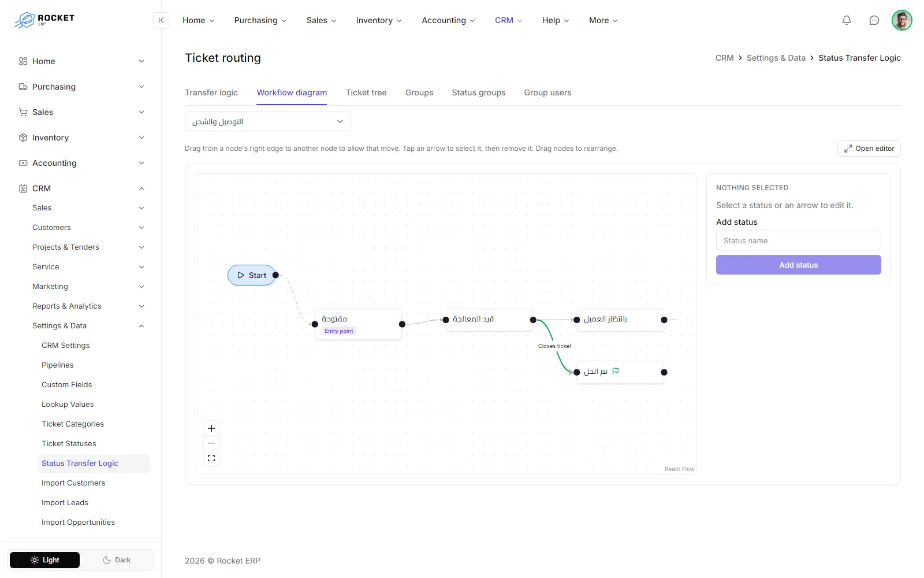Click the Accounting sidebar icon
924x578 pixels.
23,163
